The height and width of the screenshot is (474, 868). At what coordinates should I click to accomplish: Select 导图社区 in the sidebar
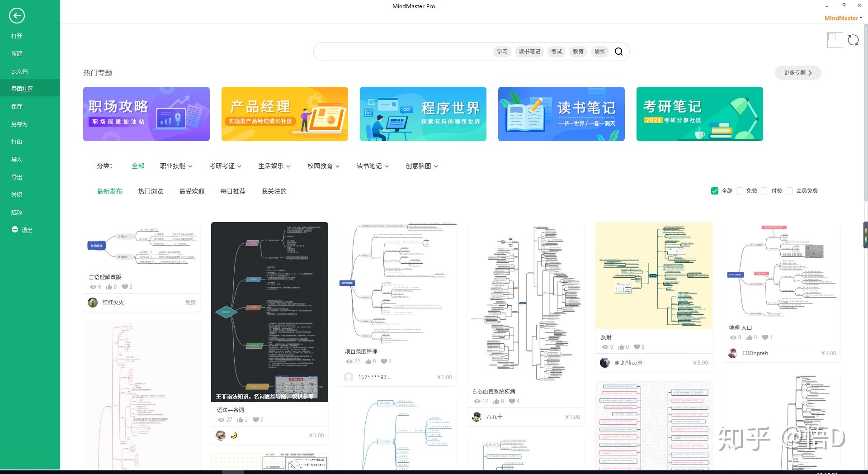click(x=30, y=89)
